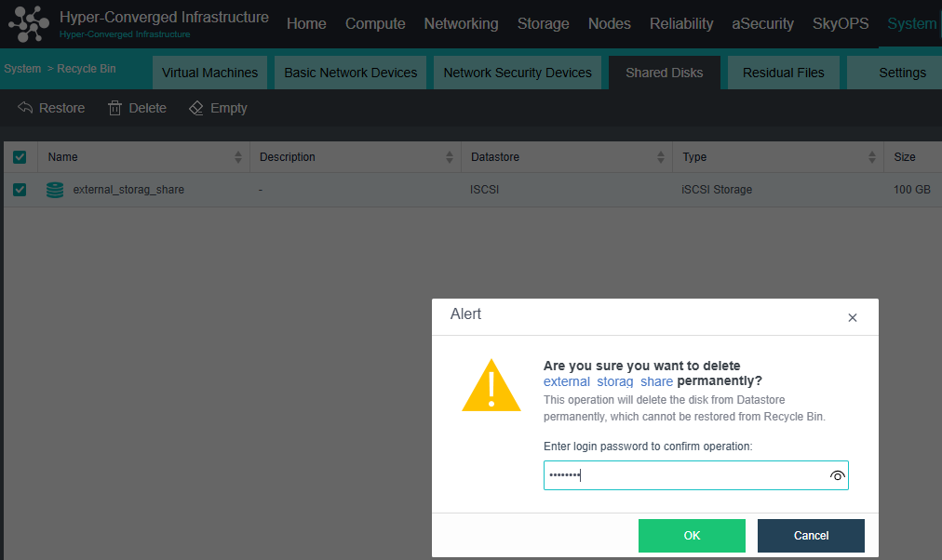
Task: Toggle the select-all header checkbox
Action: [20, 157]
